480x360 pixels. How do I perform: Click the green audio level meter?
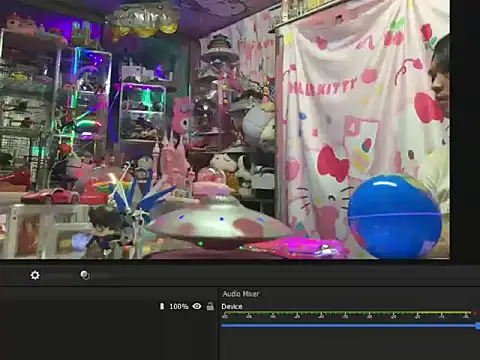320,313
